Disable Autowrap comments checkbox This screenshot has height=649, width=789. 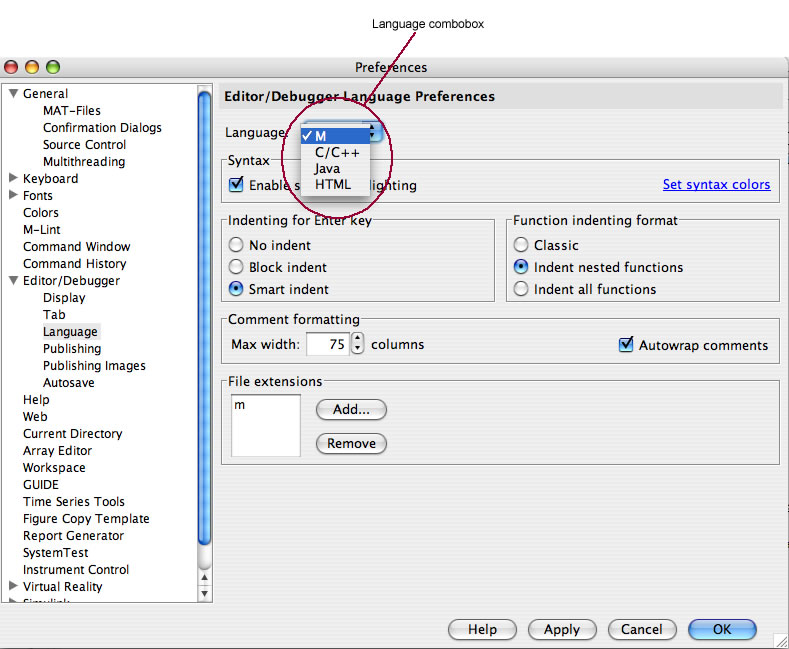click(627, 345)
